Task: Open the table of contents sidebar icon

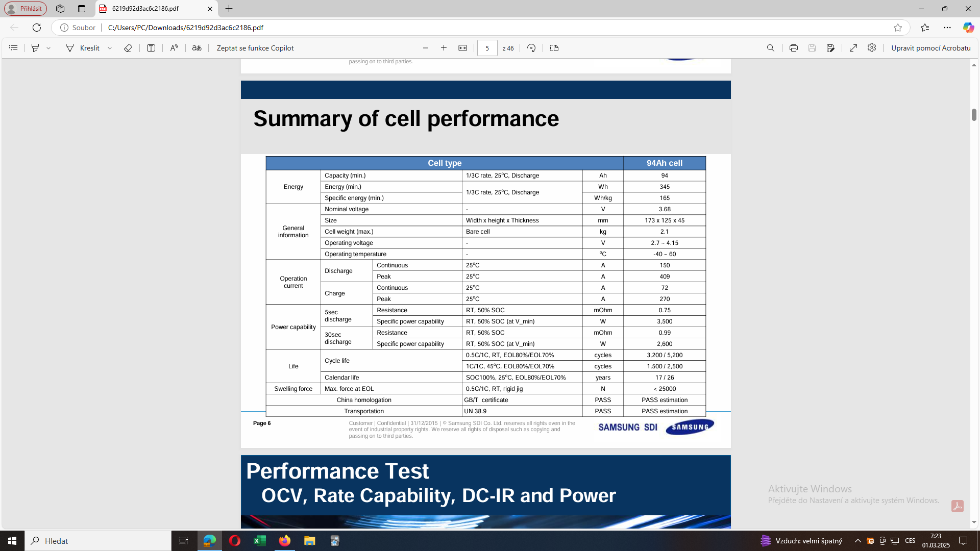Action: coord(14,48)
